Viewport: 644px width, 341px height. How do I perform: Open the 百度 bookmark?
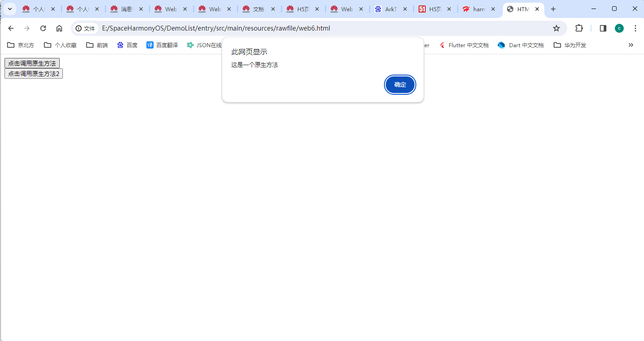point(127,45)
